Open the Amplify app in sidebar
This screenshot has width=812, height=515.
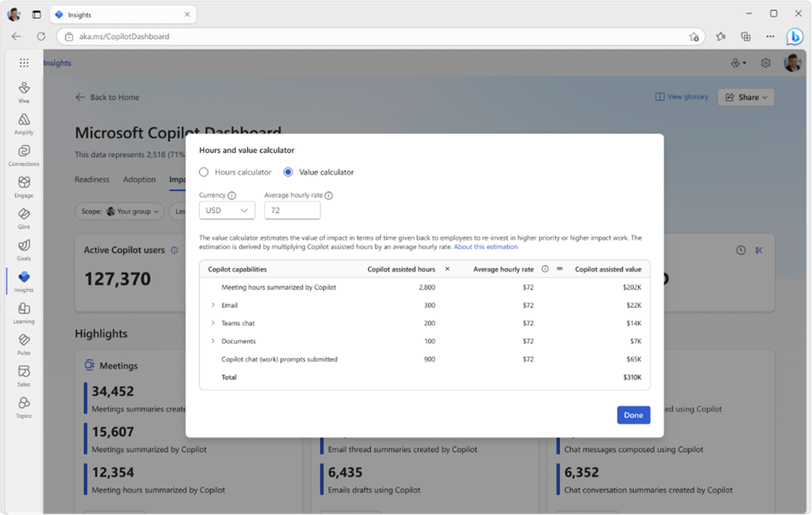tap(24, 124)
